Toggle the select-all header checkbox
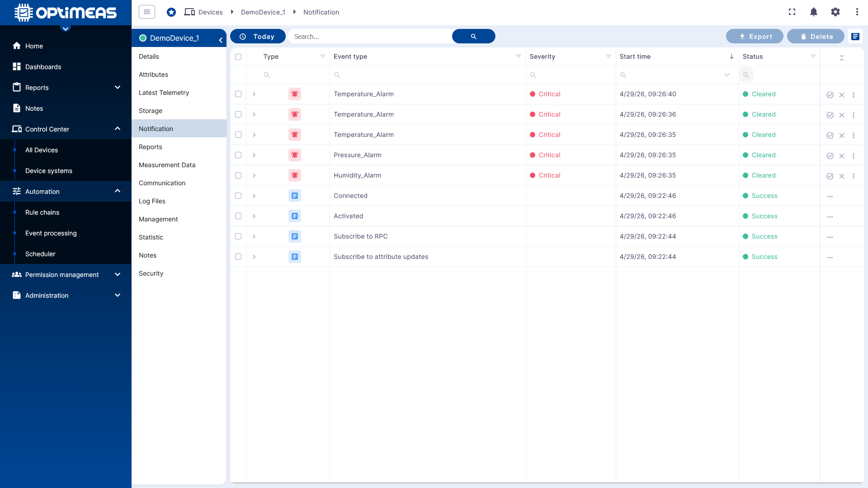The height and width of the screenshot is (488, 868). [x=238, y=57]
